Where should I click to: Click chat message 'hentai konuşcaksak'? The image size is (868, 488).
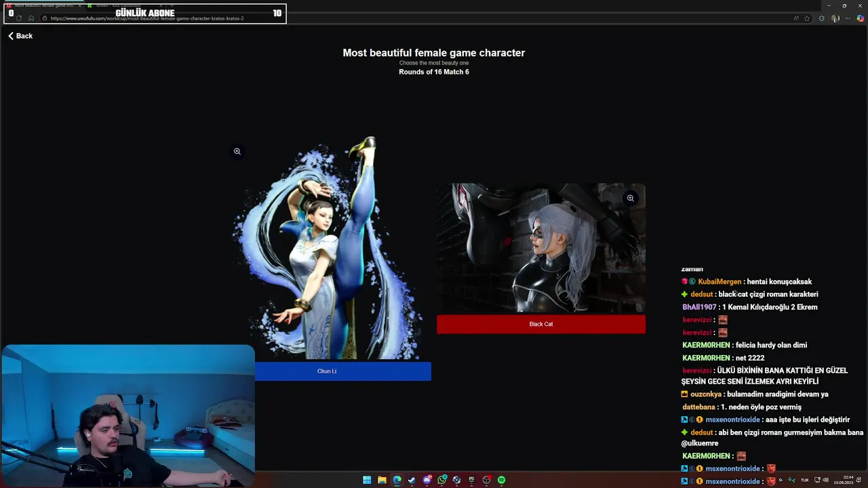779,282
